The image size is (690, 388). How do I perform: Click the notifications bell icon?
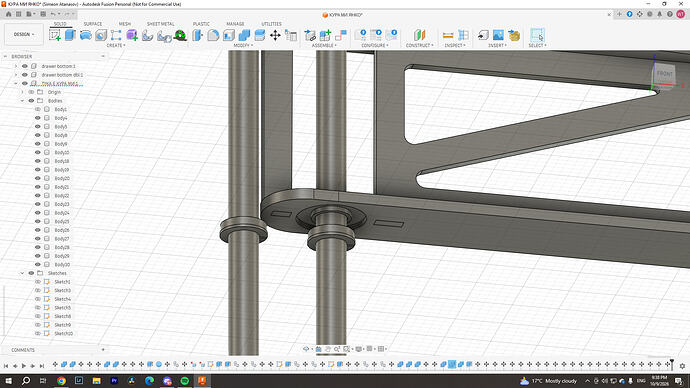tap(659, 14)
